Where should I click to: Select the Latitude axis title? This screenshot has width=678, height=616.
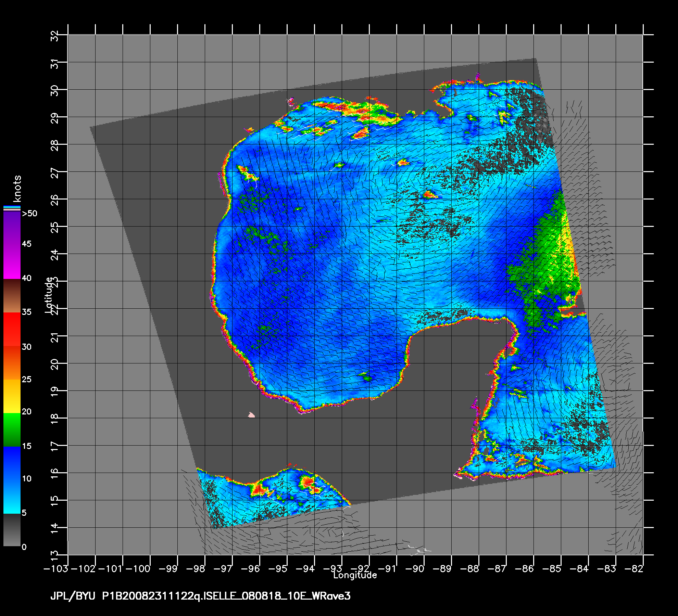[x=49, y=295]
